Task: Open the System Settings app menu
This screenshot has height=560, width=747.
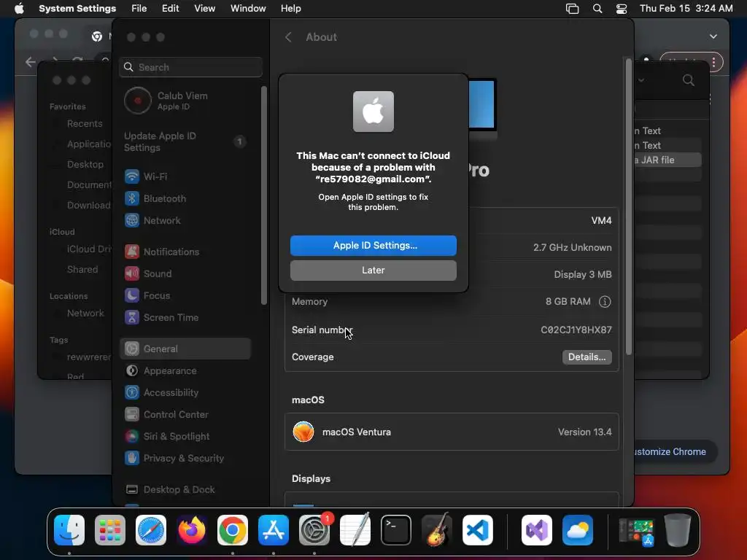Action: 77,9
